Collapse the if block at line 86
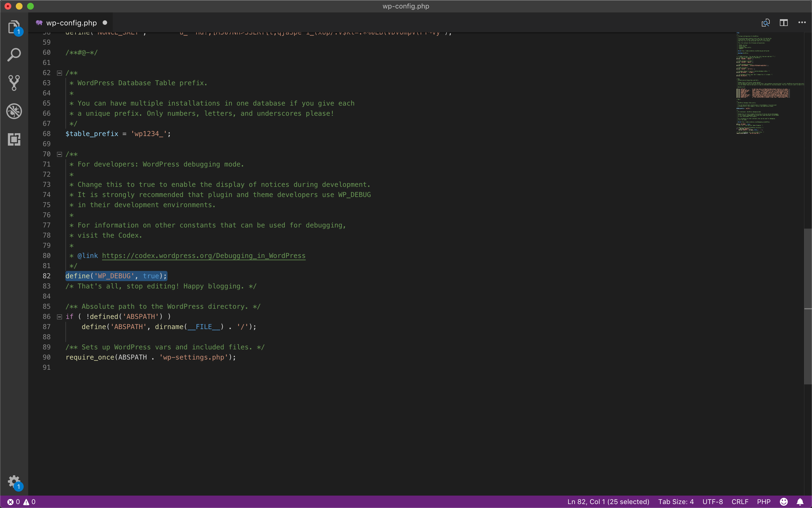This screenshot has width=812, height=508. click(59, 317)
